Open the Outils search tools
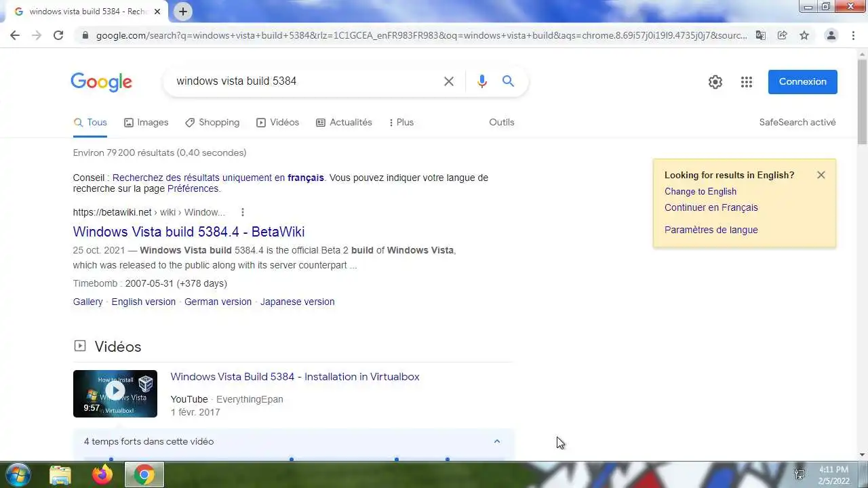Screen dimensions: 868x488 pyautogui.click(x=502, y=123)
